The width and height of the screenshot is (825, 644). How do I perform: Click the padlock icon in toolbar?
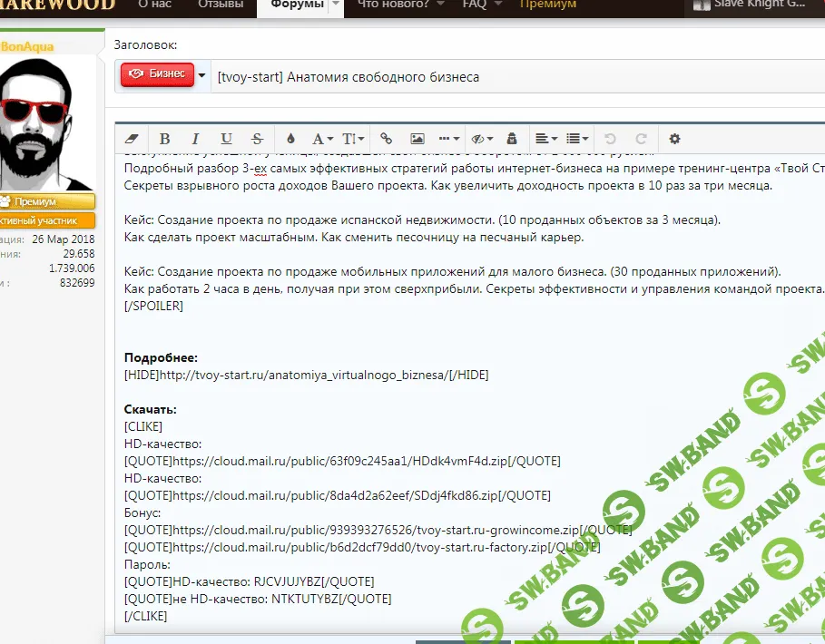coord(511,139)
